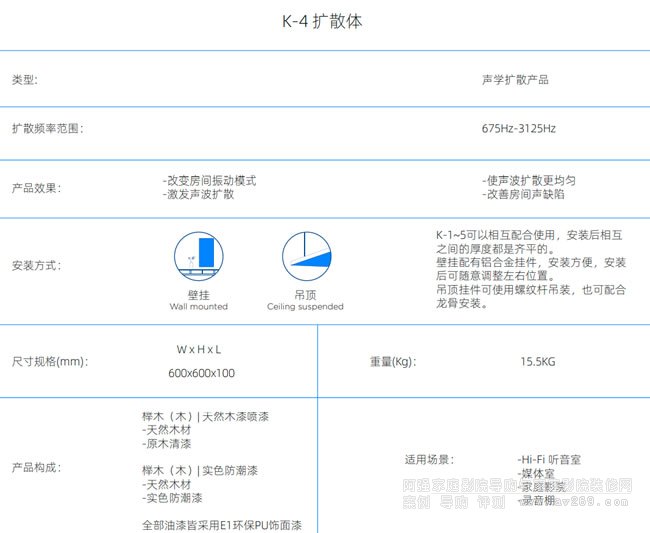Select the 15.5KG weight value
The width and height of the screenshot is (650, 533).
click(537, 361)
